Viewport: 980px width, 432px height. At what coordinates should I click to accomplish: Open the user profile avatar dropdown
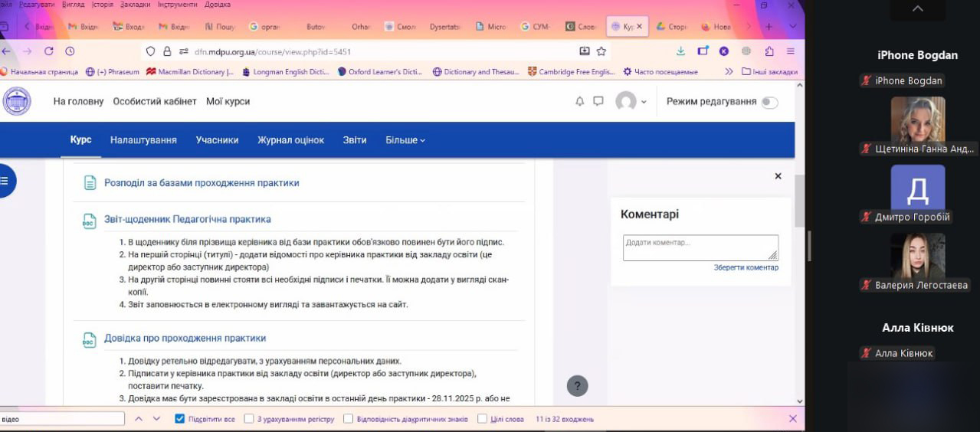(x=631, y=101)
